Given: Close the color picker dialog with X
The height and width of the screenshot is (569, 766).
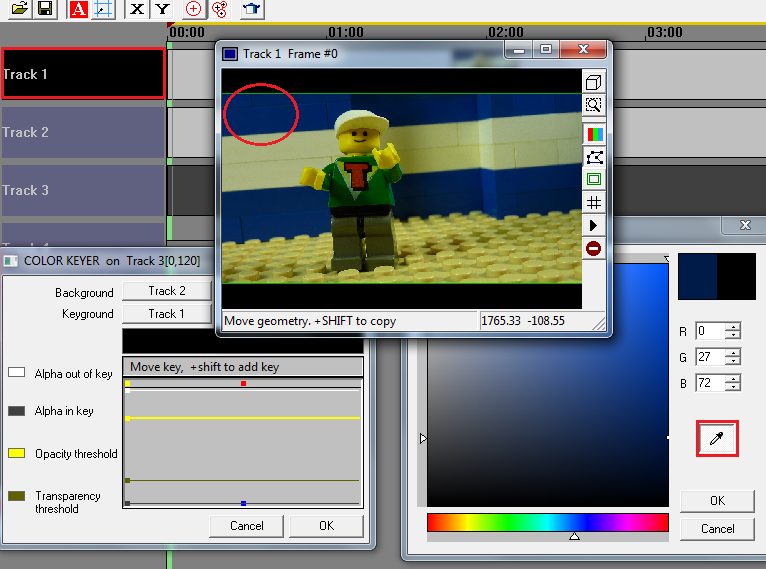Looking at the screenshot, I should (x=745, y=225).
